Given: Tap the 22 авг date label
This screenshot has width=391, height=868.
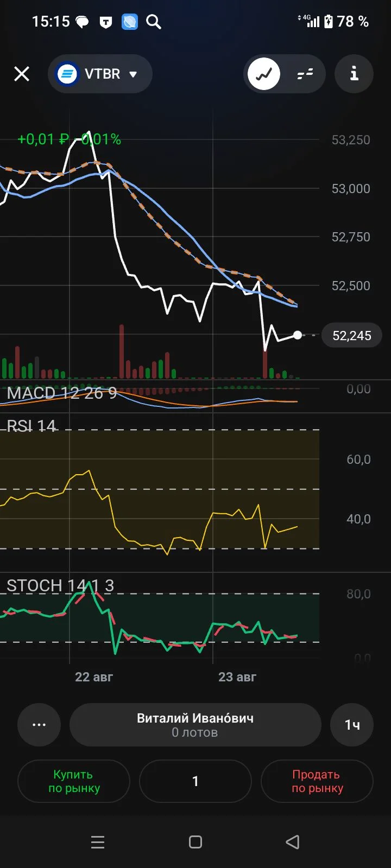Looking at the screenshot, I should click(x=94, y=677).
